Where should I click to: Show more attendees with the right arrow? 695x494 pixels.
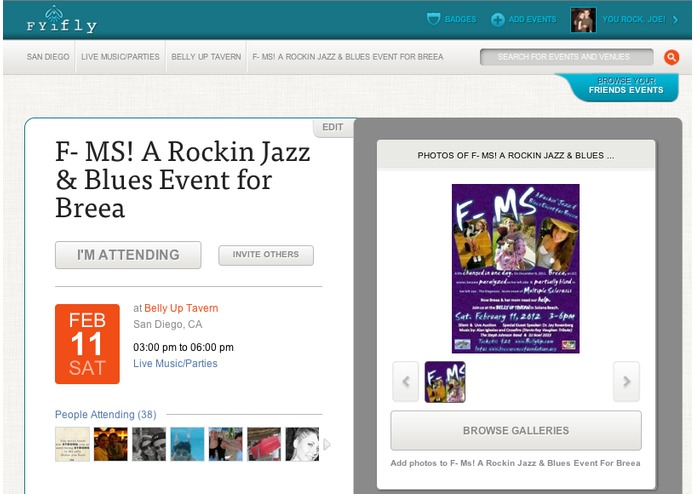327,444
